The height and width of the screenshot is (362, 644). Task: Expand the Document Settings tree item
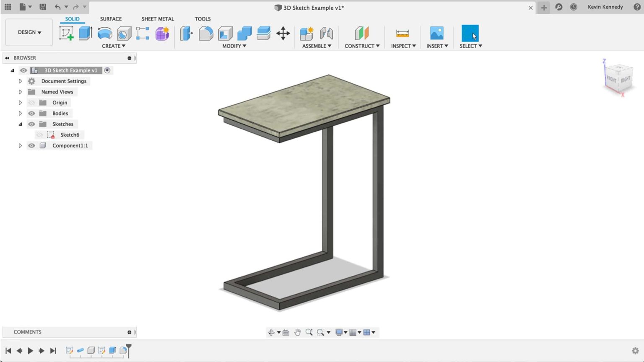(x=20, y=81)
